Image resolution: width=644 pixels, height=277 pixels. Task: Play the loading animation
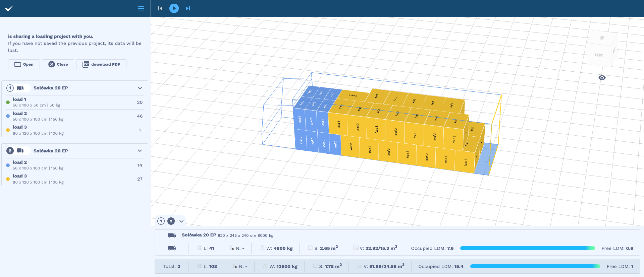click(174, 8)
